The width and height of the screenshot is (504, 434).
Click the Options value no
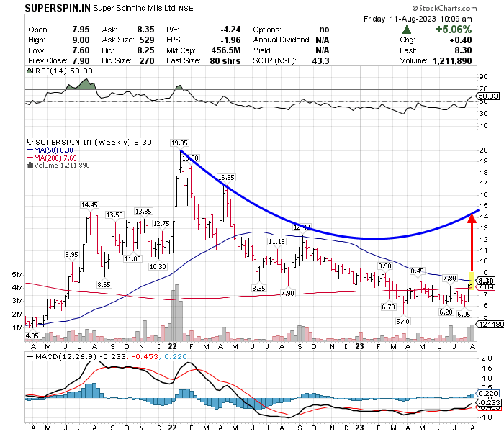(324, 30)
